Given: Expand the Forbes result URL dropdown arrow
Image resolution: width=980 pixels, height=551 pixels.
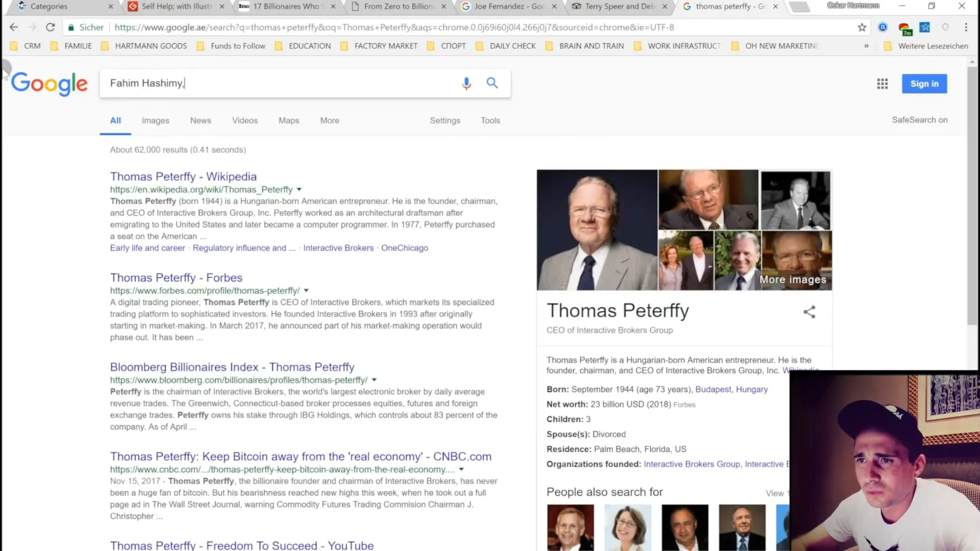Looking at the screenshot, I should coord(306,291).
